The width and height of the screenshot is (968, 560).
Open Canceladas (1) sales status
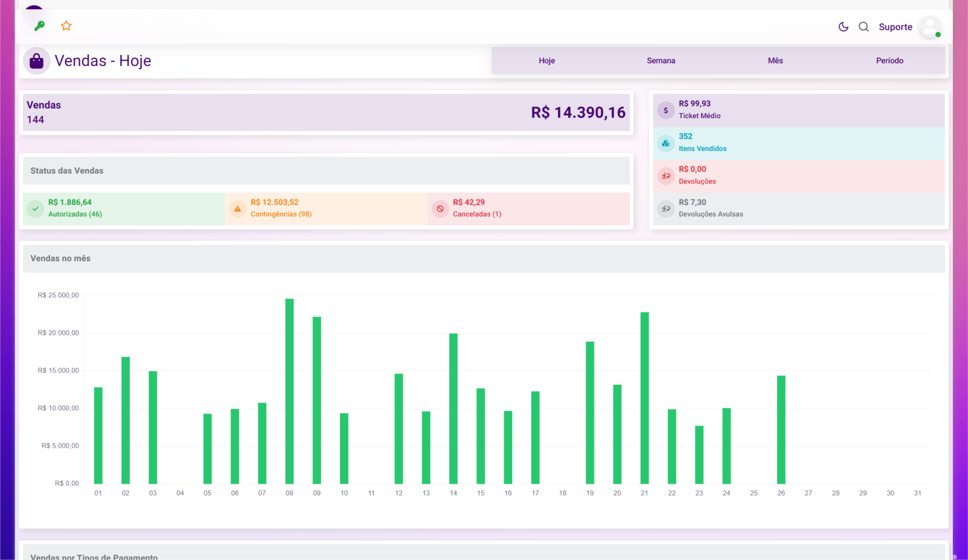529,209
